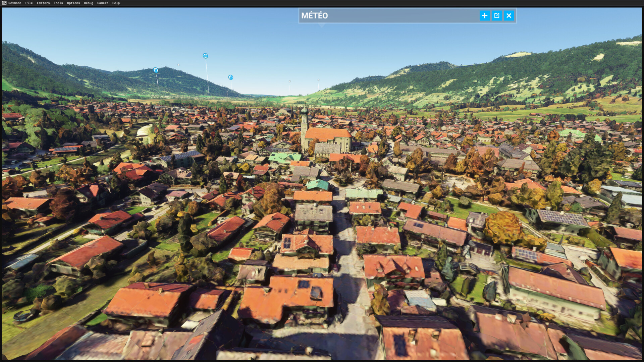Image resolution: width=644 pixels, height=362 pixels.
Task: Open the Devmode menu
Action: [x=15, y=3]
